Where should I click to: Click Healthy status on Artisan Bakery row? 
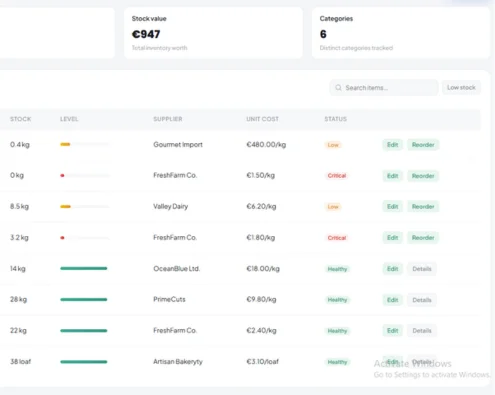pyautogui.click(x=337, y=362)
